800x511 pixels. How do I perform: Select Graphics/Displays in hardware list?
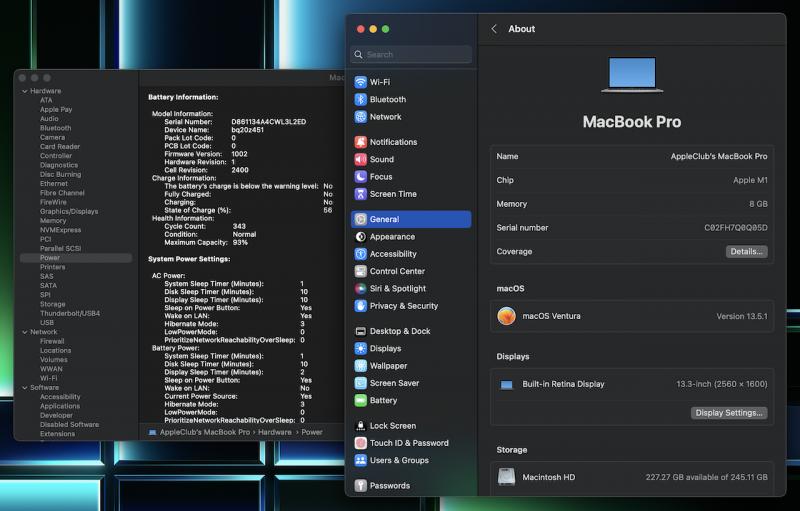tap(69, 212)
